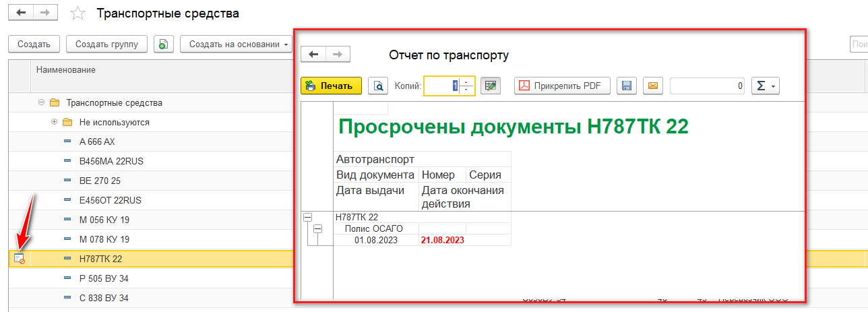The width and height of the screenshot is (868, 312).
Task: Collapse the Полис ОСАГО report group
Action: point(318,229)
